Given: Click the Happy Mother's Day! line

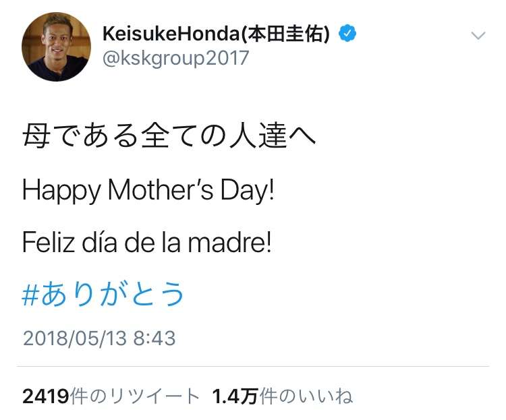Looking at the screenshot, I should 148,190.
